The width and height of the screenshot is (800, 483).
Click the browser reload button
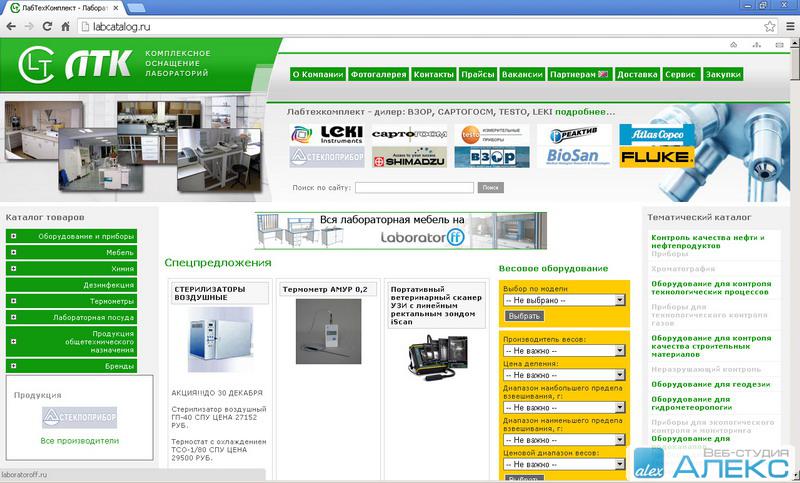[52, 27]
